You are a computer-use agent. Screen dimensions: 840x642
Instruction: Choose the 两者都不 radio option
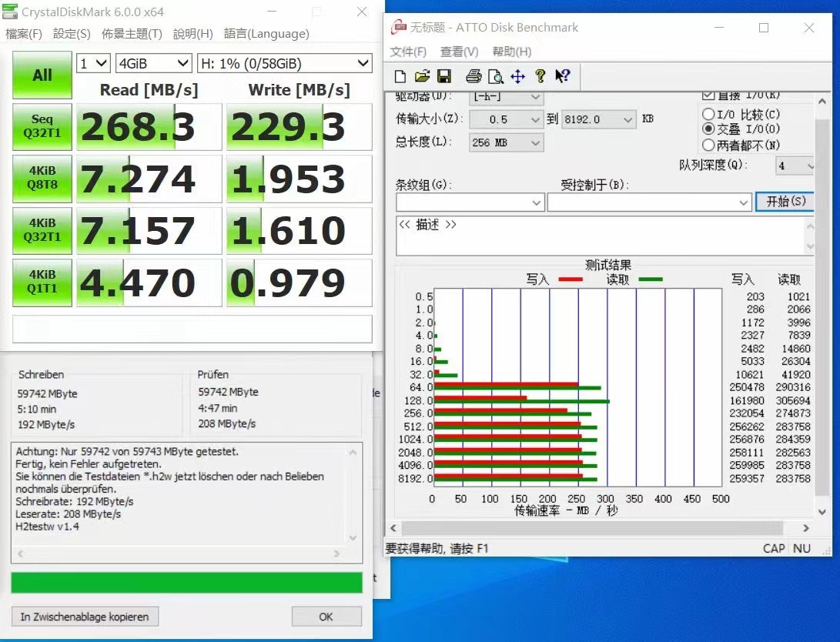click(x=708, y=145)
